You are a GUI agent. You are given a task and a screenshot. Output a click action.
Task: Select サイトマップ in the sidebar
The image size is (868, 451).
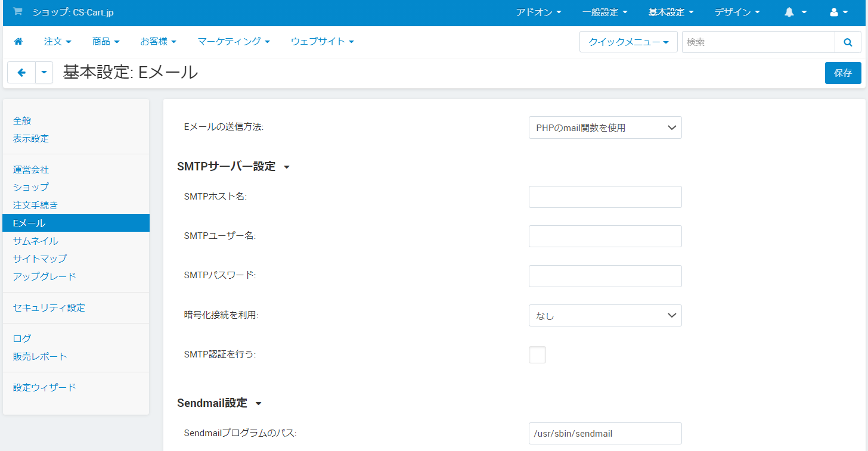[x=40, y=259]
